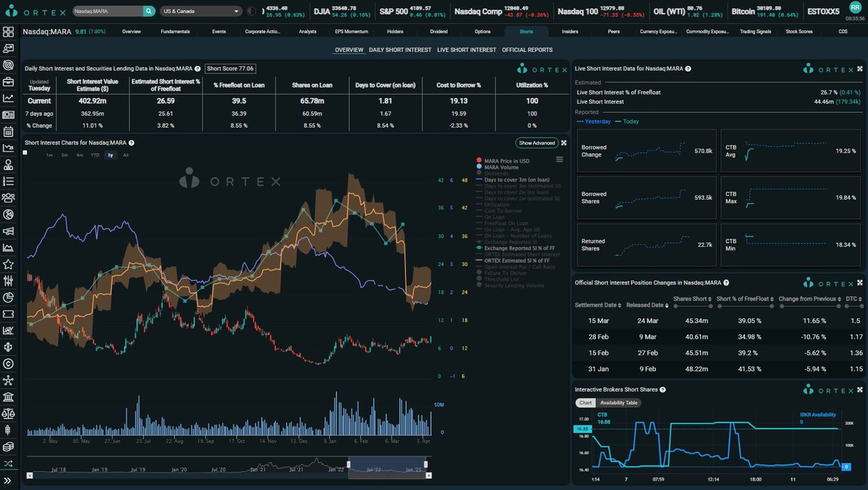868x490 pixels.
Task: Hide Exchange Reported SI % of FF series
Action: coord(516,248)
